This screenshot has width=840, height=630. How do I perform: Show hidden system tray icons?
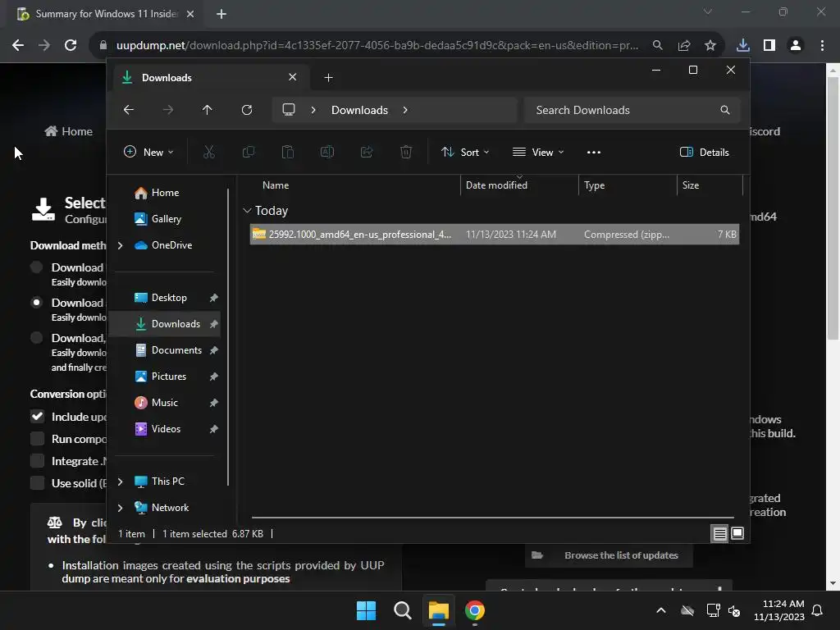coord(661,610)
